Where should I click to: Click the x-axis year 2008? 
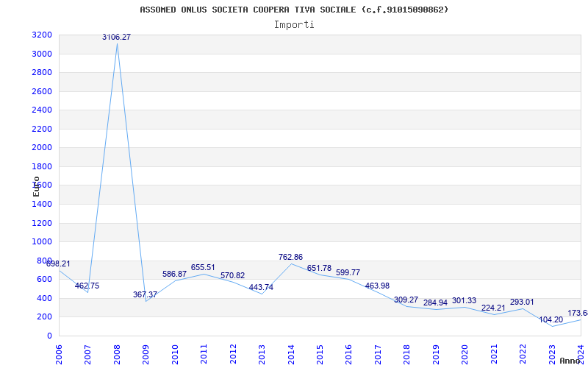pyautogui.click(x=117, y=355)
